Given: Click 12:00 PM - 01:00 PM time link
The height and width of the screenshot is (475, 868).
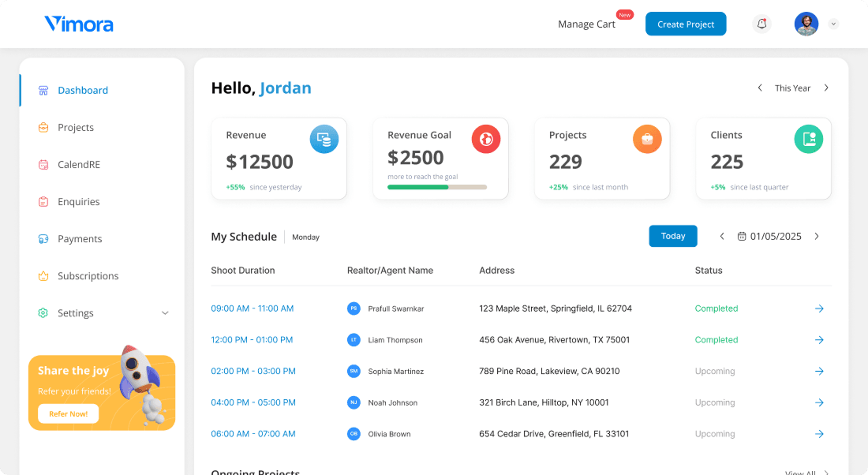Looking at the screenshot, I should tap(252, 340).
